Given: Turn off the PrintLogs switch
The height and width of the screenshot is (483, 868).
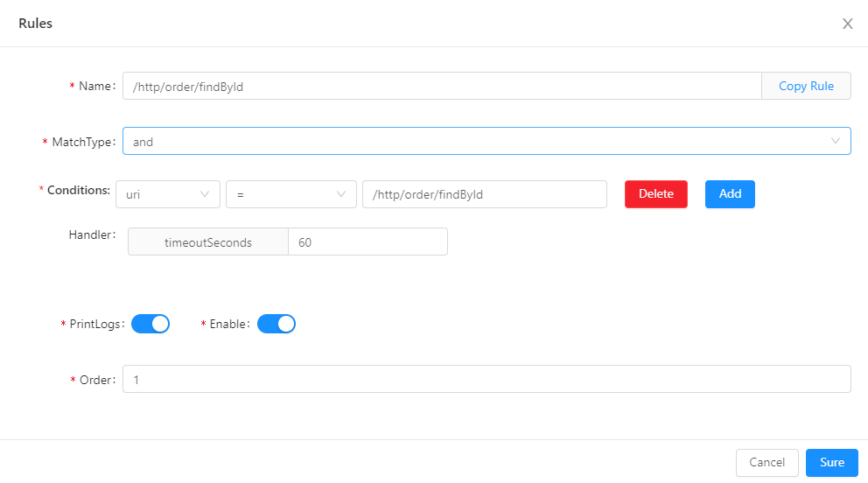Looking at the screenshot, I should (150, 324).
